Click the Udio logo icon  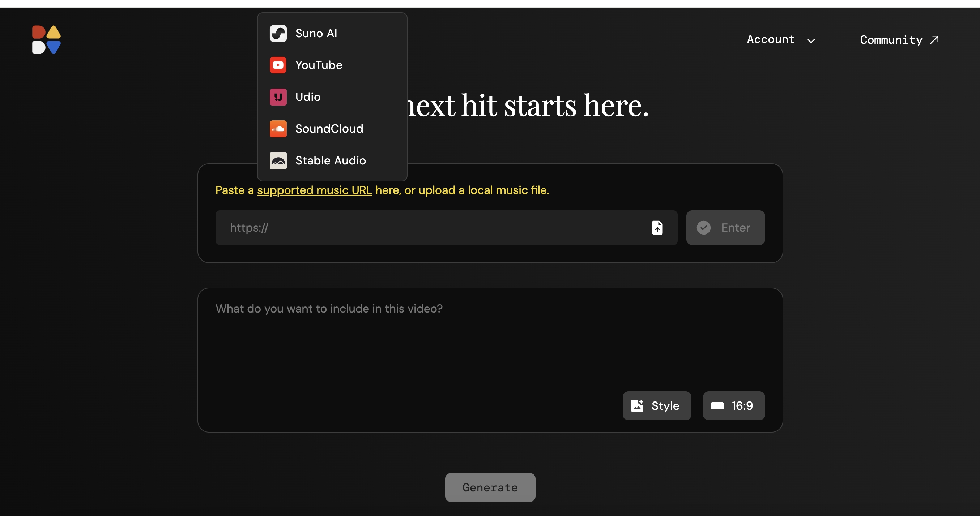tap(278, 97)
